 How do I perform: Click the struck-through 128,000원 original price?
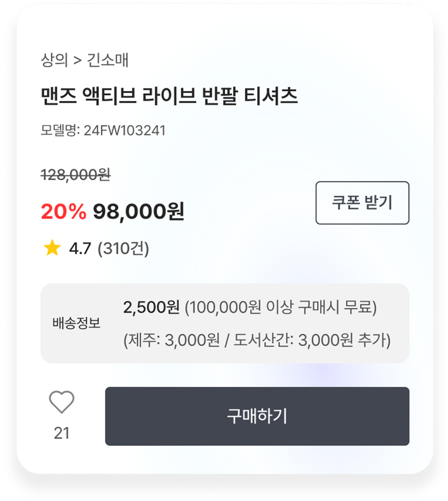pos(76,174)
